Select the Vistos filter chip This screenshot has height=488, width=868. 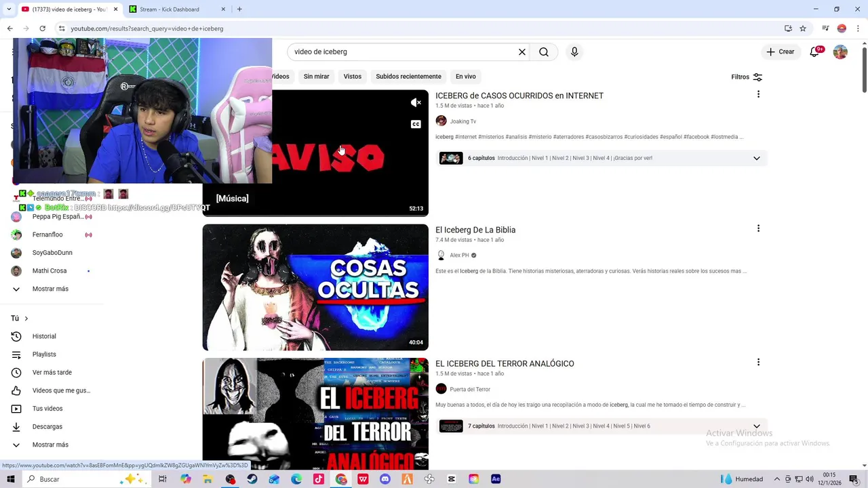pos(353,77)
